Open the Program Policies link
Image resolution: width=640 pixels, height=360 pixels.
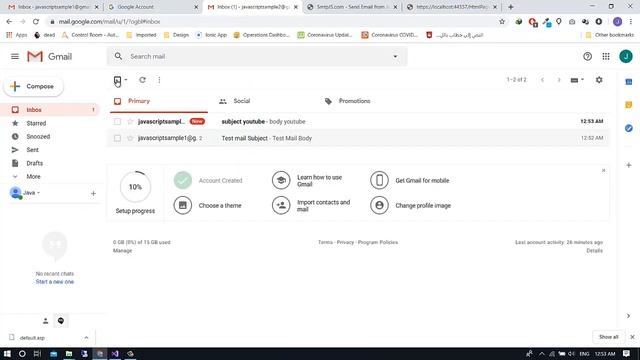378,242
